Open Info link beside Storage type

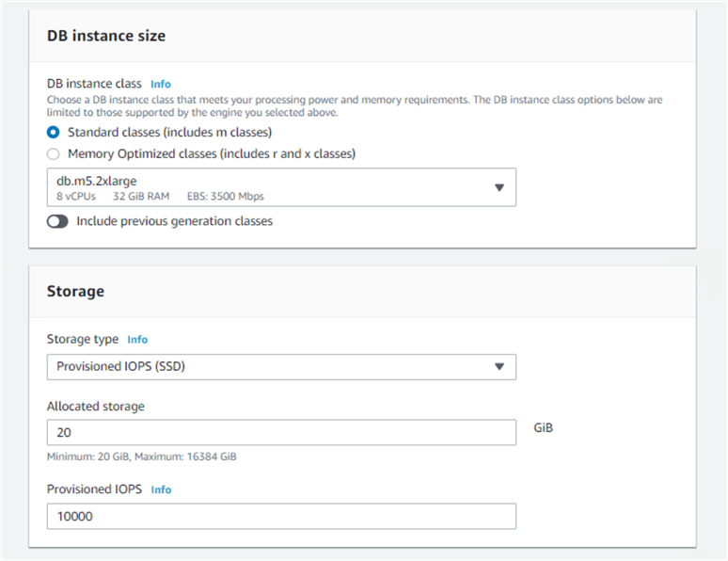137,340
